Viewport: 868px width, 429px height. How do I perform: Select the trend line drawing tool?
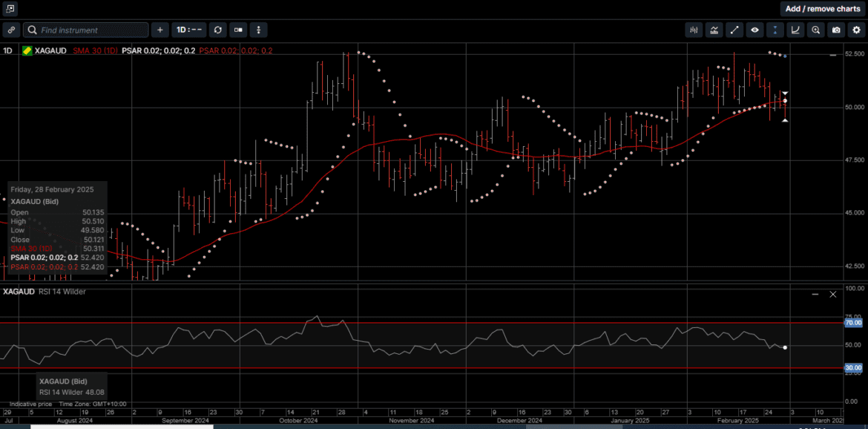coord(734,30)
